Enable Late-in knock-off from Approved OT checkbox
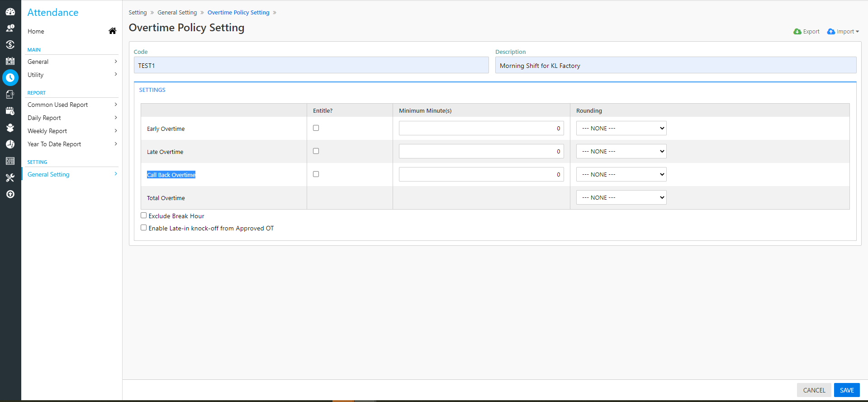Image resolution: width=868 pixels, height=402 pixels. 143,228
